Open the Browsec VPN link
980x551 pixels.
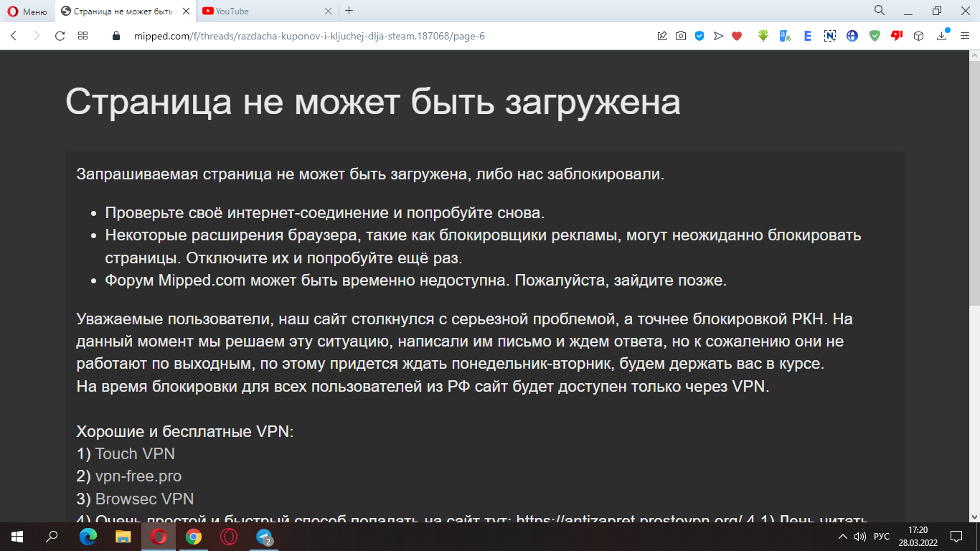(145, 498)
